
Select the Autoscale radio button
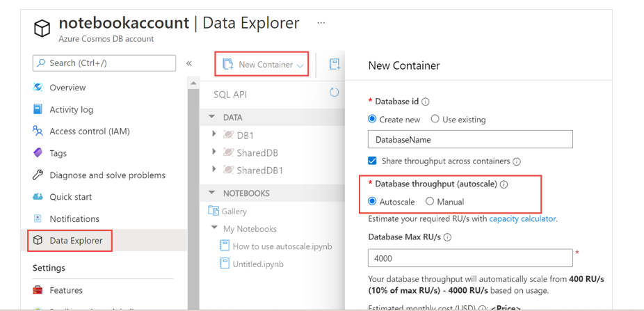(x=373, y=202)
